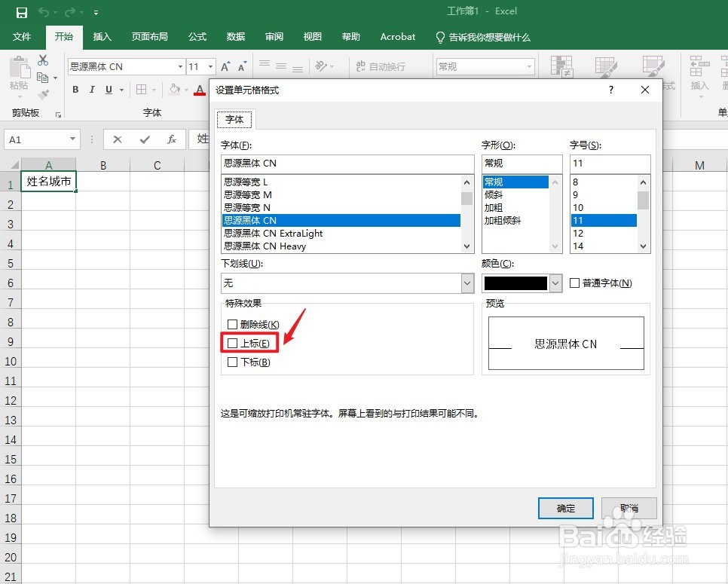Click the Fill Color bucket icon
Image resolution: width=728 pixels, height=584 pixels.
click(175, 89)
